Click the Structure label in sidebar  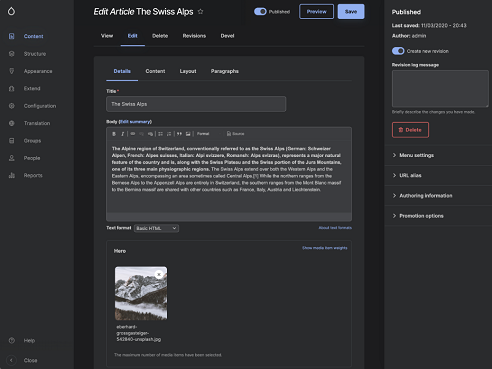pos(35,54)
